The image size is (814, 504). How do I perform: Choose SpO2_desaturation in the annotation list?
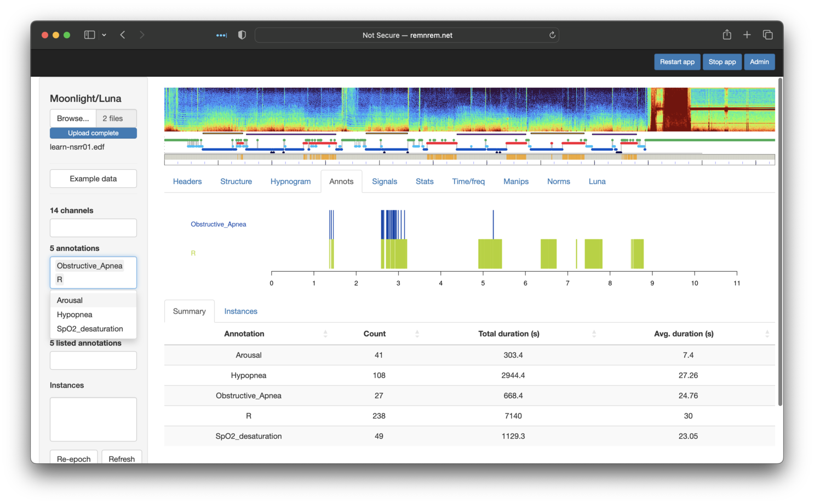(90, 329)
